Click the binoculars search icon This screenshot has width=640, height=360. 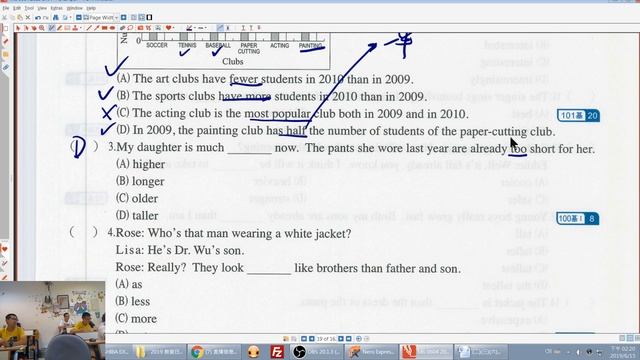(56, 18)
